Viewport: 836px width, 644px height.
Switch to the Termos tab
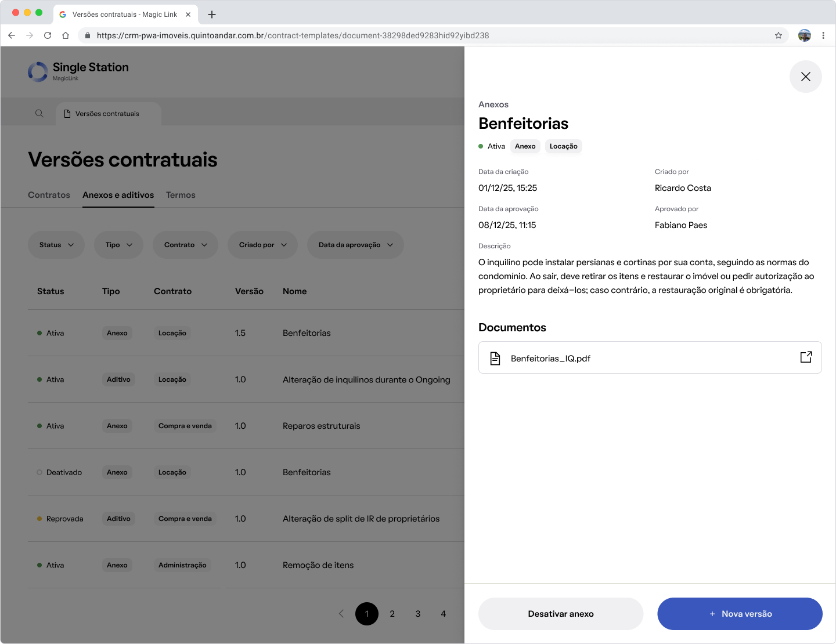pyautogui.click(x=181, y=195)
